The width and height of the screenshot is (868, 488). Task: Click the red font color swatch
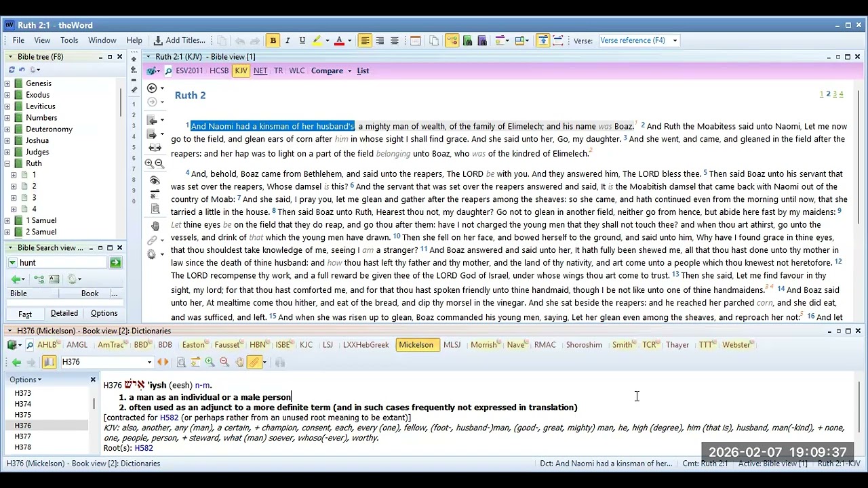[339, 41]
